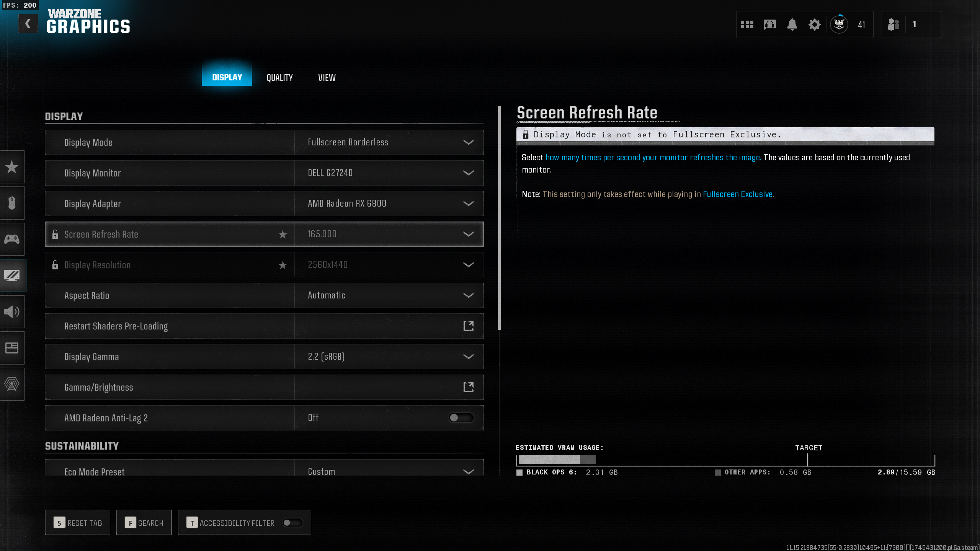The width and height of the screenshot is (980, 551).
Task: Favorite the Screen Refresh Rate star
Action: (283, 234)
